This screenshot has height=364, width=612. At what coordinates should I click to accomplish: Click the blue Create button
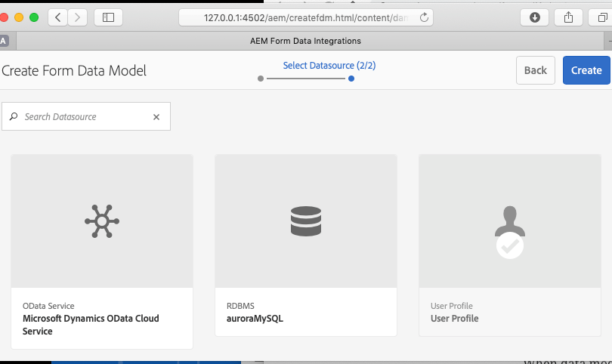[x=586, y=70]
